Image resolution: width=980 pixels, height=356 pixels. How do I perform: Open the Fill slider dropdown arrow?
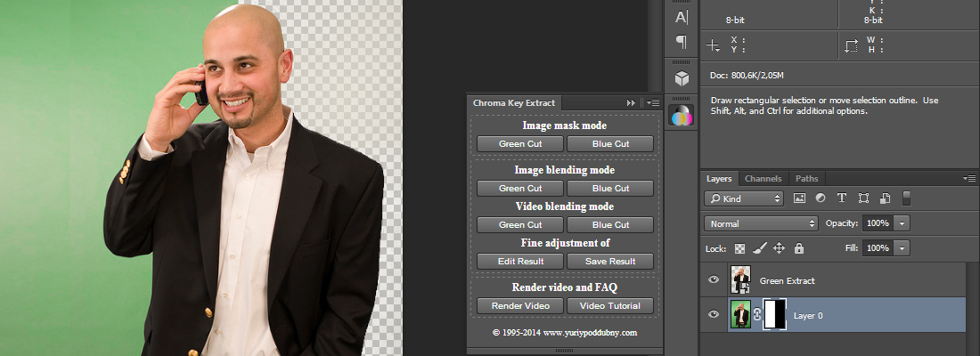[902, 248]
